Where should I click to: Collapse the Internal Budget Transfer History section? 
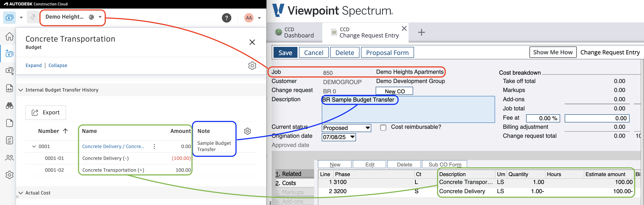click(21, 90)
